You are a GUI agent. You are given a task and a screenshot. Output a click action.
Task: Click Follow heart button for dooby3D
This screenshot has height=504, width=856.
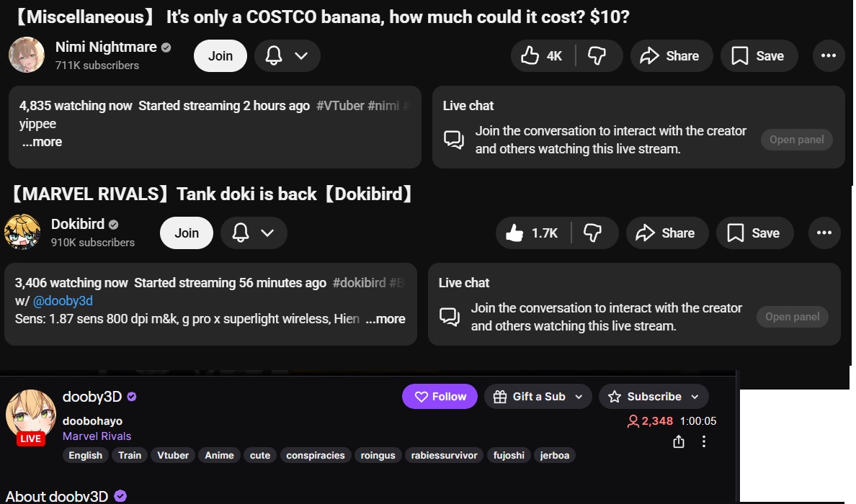pos(440,397)
